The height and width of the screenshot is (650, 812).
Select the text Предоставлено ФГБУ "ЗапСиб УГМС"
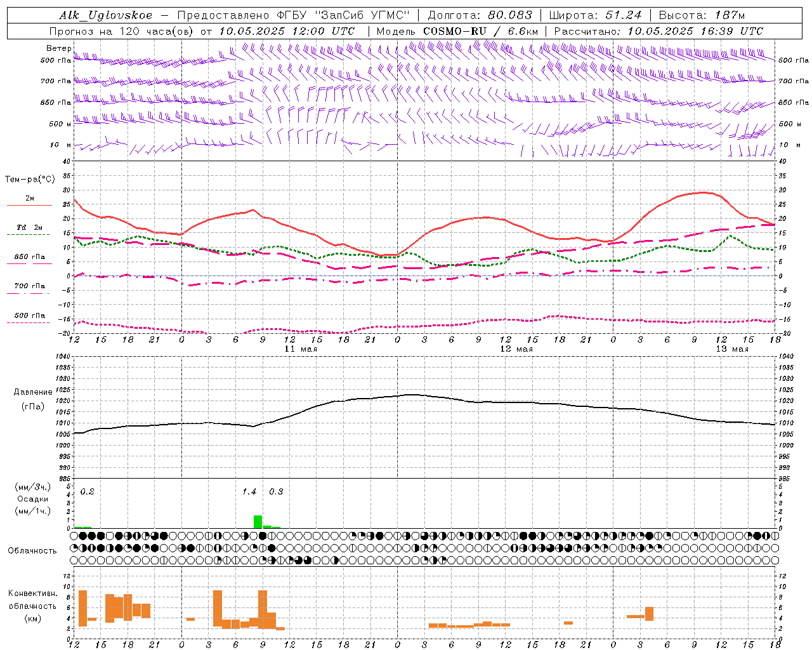click(294, 15)
